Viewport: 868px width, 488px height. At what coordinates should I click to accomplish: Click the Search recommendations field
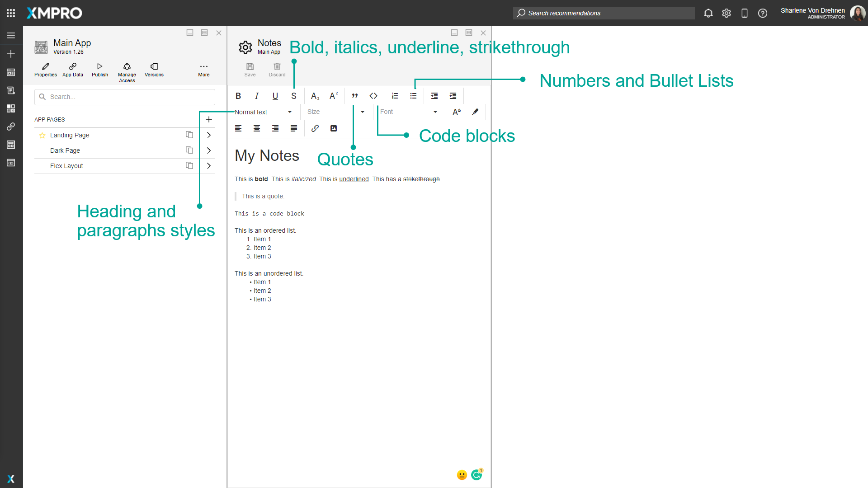604,13
